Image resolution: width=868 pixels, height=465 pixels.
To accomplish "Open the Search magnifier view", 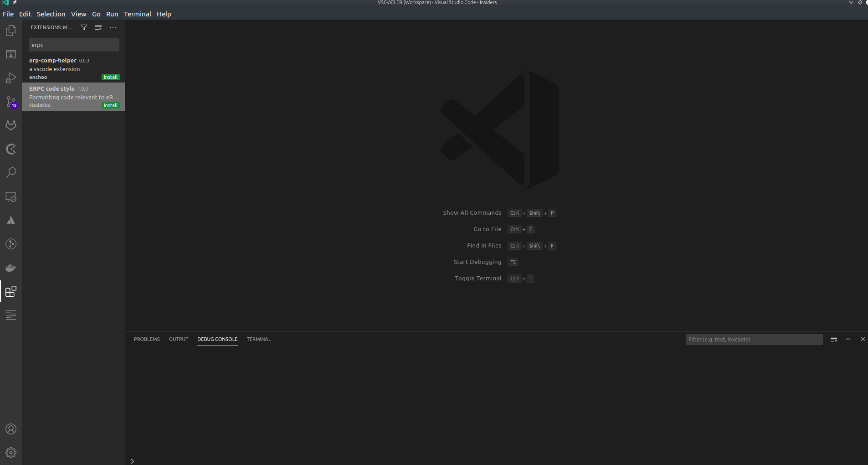I will pos(11,173).
